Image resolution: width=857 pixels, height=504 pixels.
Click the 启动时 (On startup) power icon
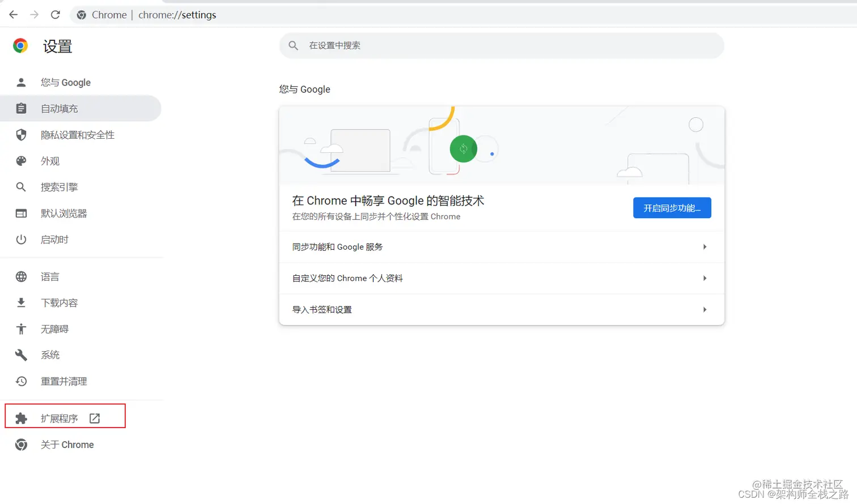coord(21,239)
